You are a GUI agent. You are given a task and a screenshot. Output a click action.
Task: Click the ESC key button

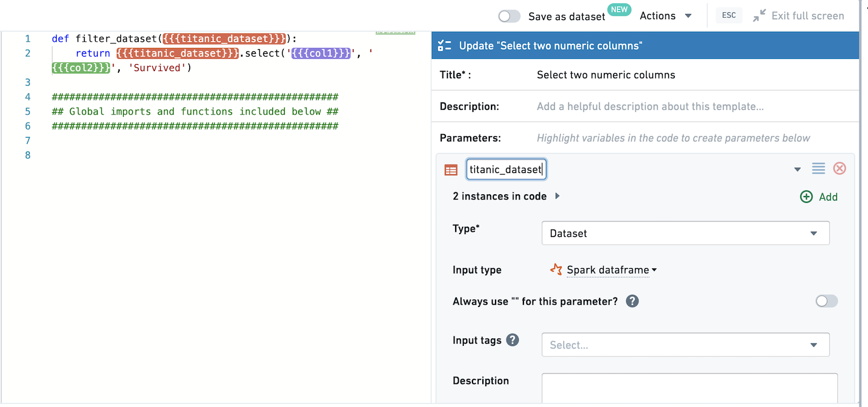729,16
